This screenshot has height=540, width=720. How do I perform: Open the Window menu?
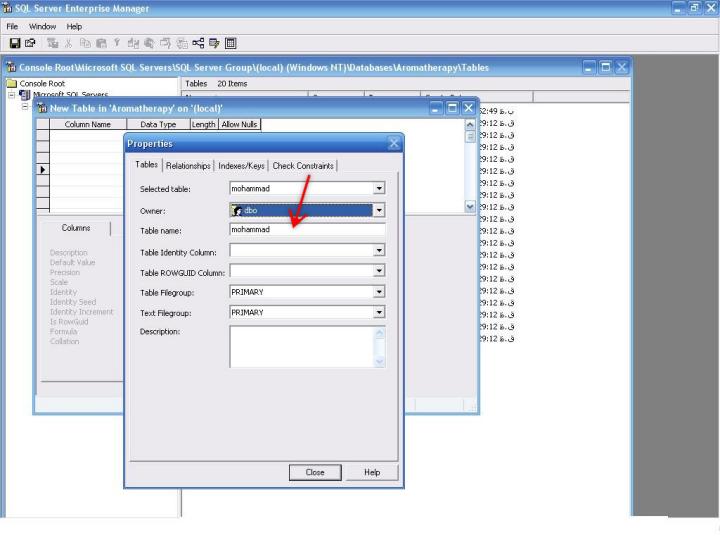click(x=42, y=27)
